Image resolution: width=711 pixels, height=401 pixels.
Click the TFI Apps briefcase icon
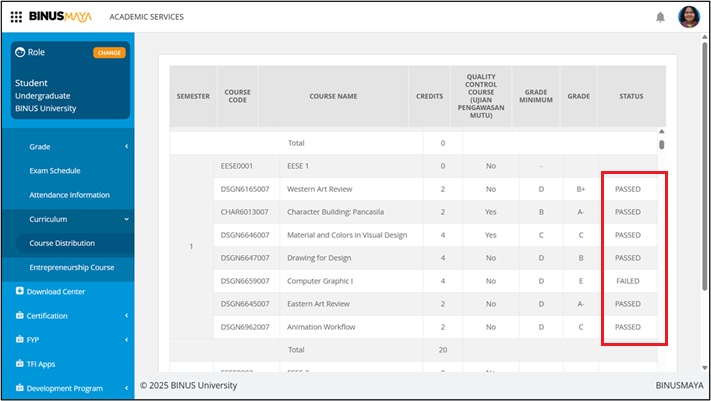tap(19, 363)
